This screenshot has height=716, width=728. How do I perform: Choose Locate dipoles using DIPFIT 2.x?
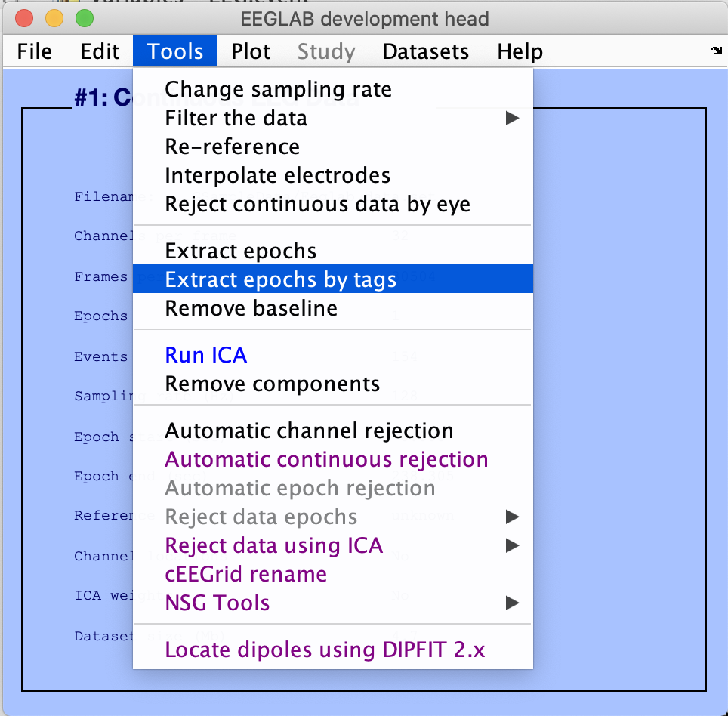(x=333, y=650)
